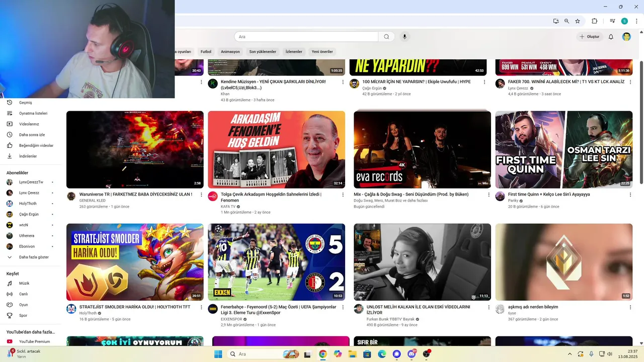The width and height of the screenshot is (644, 362).
Task: Open options menu for Fenerbahçe - Feyenoord video
Action: [x=343, y=307]
